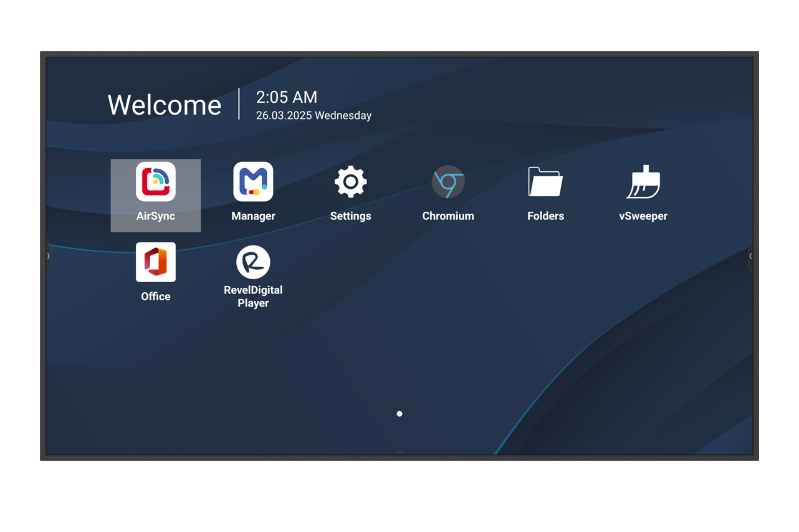
Task: Click the "Office" text label
Action: point(156,297)
